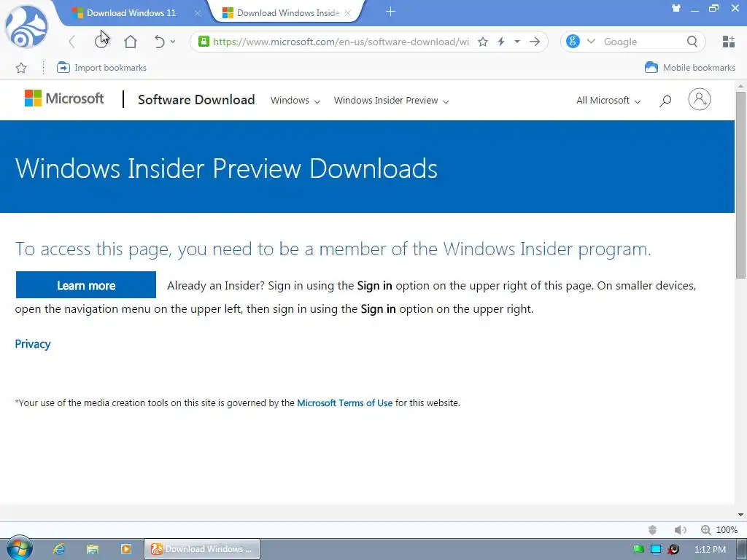This screenshot has height=560, width=747.
Task: Click the zoom magnifier in status bar
Action: pos(705,530)
